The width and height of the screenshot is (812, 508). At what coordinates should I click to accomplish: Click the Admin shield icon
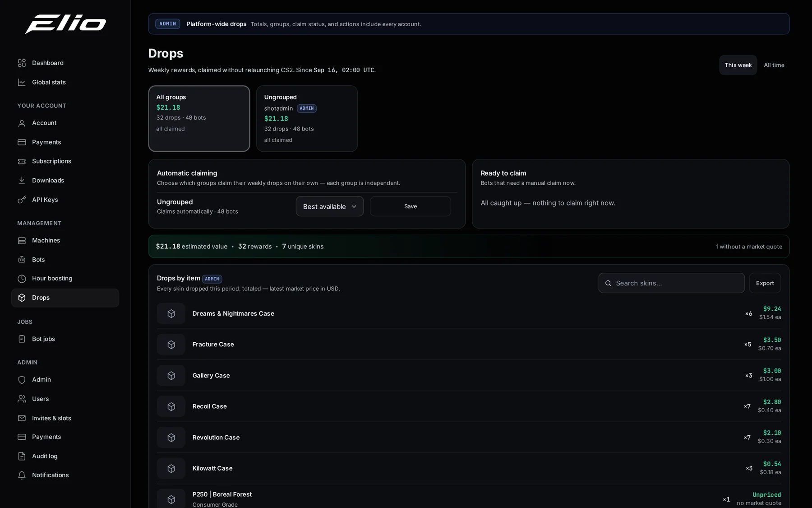(22, 380)
